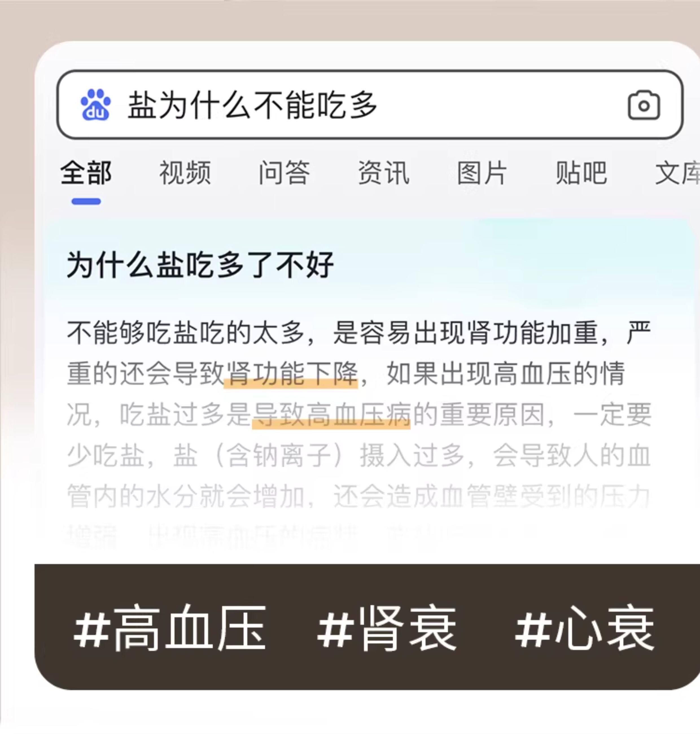Click the first line of the answer paragraph
This screenshot has width=700, height=734.
click(x=359, y=333)
